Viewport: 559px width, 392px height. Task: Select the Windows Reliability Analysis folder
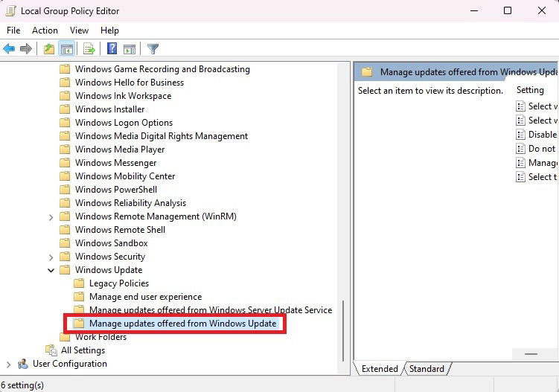point(130,203)
